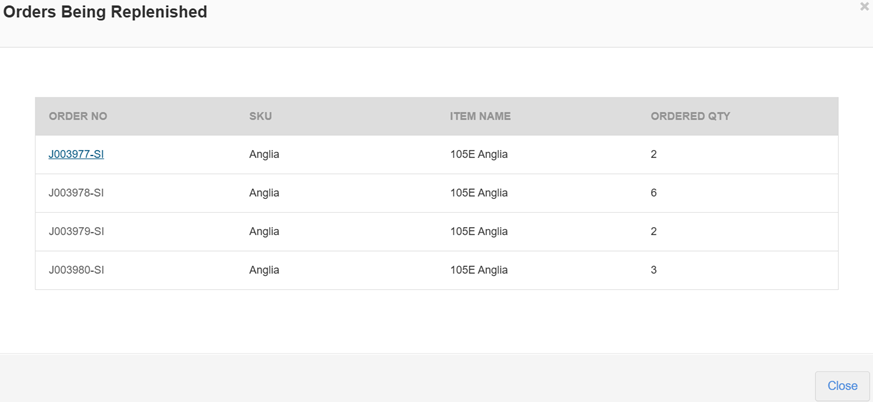Click the ordered quantity for J003979-SI
873x402 pixels.
654,231
